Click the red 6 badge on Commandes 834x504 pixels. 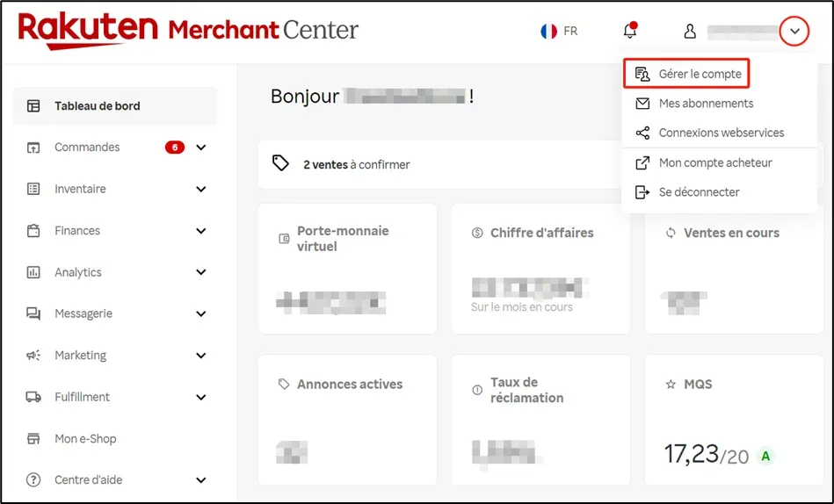175,148
